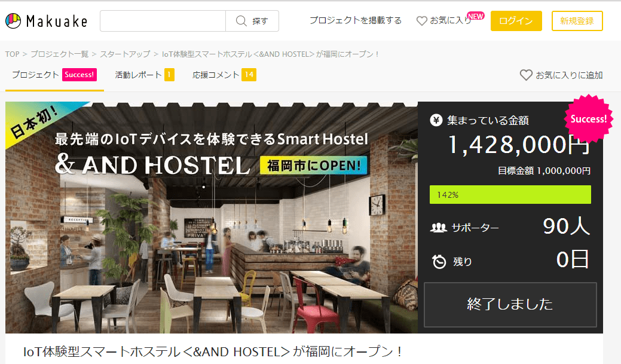The image size is (621, 364).
Task: Switch to the 活動レポート tab
Action: click(145, 75)
